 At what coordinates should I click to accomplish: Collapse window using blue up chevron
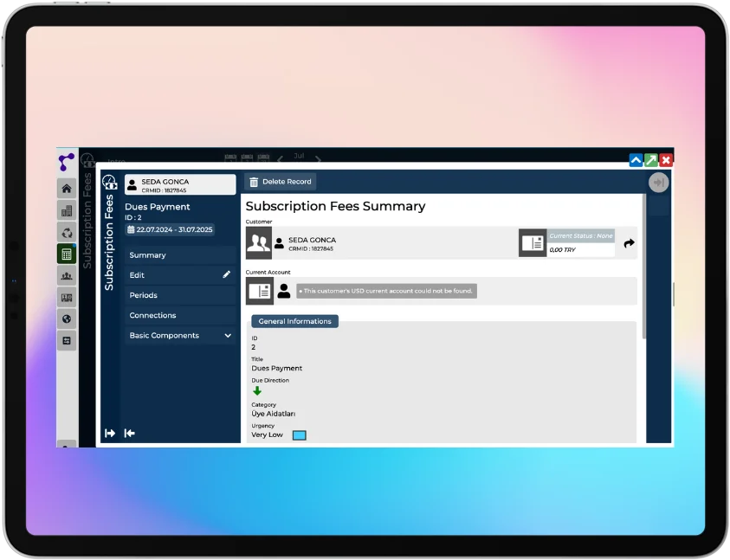click(x=636, y=160)
